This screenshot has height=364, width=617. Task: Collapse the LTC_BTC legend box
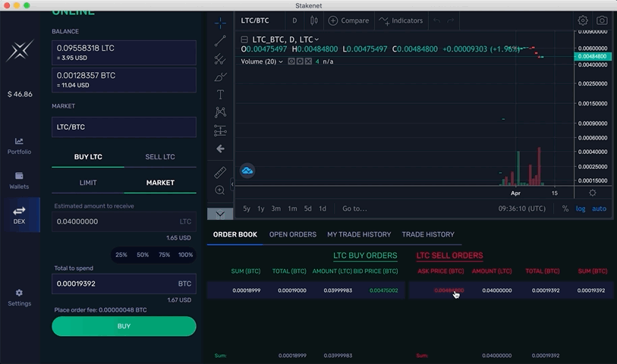point(244,39)
